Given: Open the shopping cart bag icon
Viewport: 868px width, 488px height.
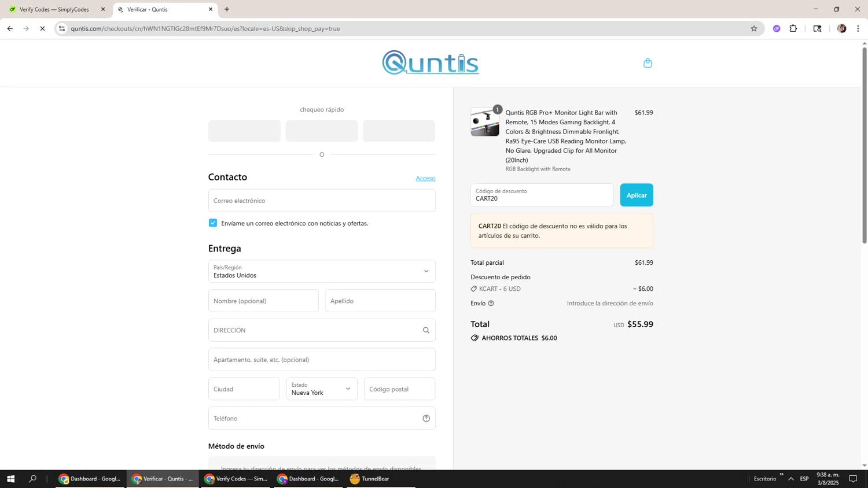Looking at the screenshot, I should point(648,63).
